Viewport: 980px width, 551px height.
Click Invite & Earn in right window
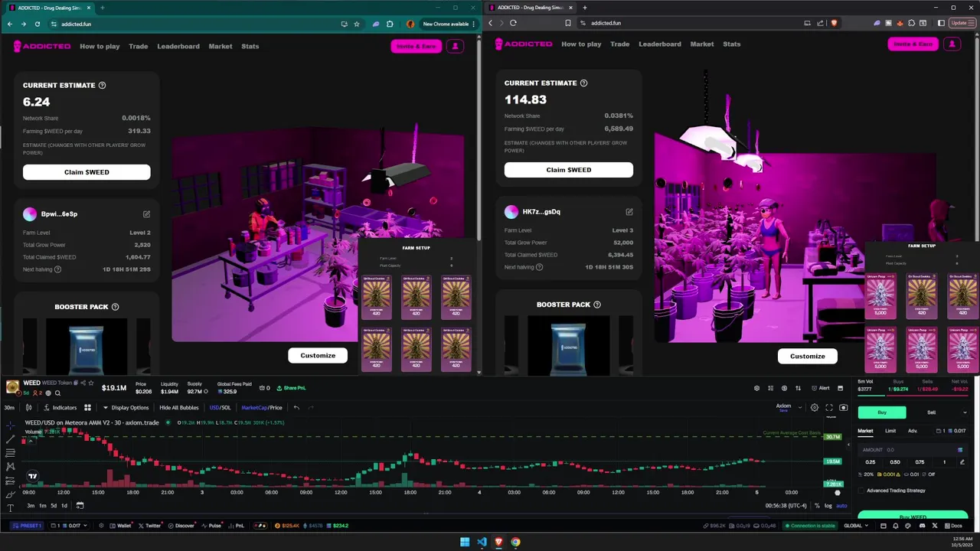pos(913,44)
